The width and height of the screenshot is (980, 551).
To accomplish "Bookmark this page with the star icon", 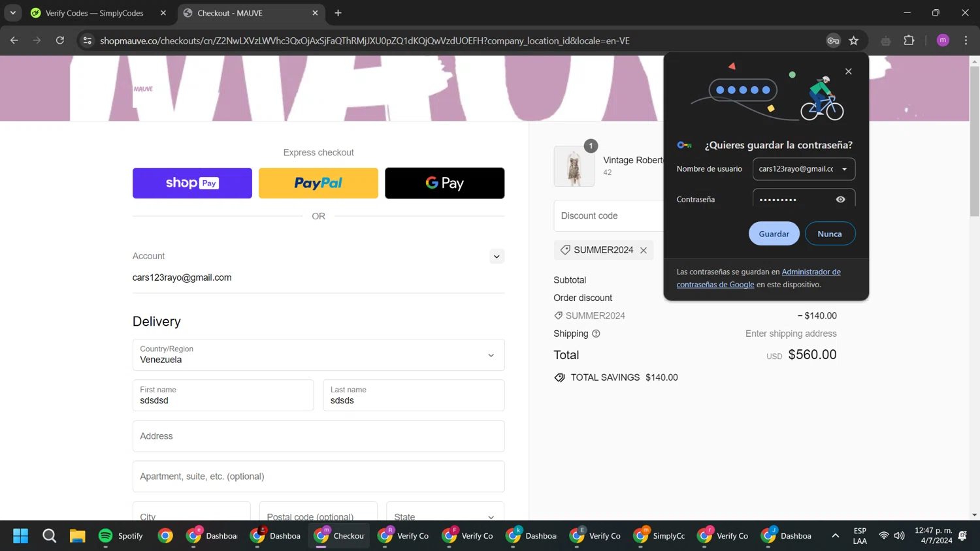I will (x=854, y=40).
